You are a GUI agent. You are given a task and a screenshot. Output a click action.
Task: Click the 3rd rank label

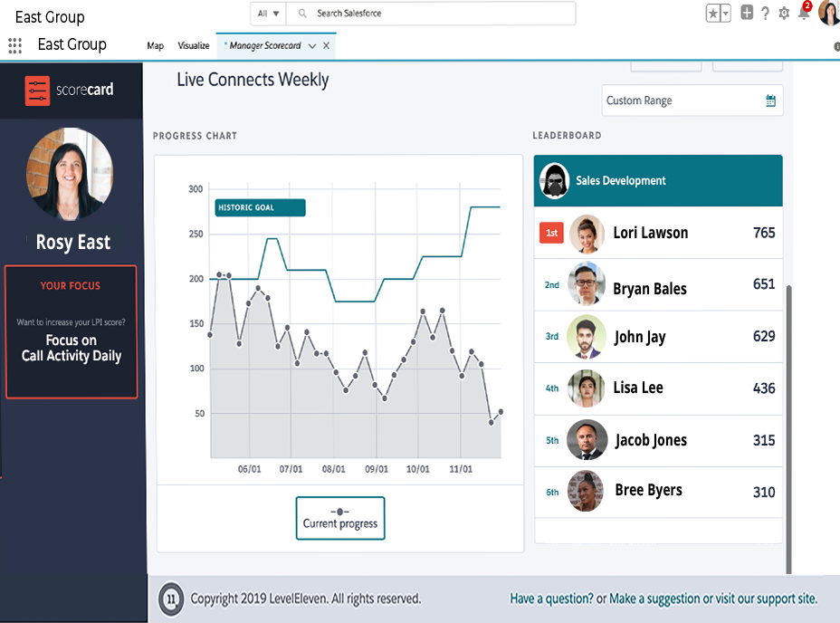552,336
